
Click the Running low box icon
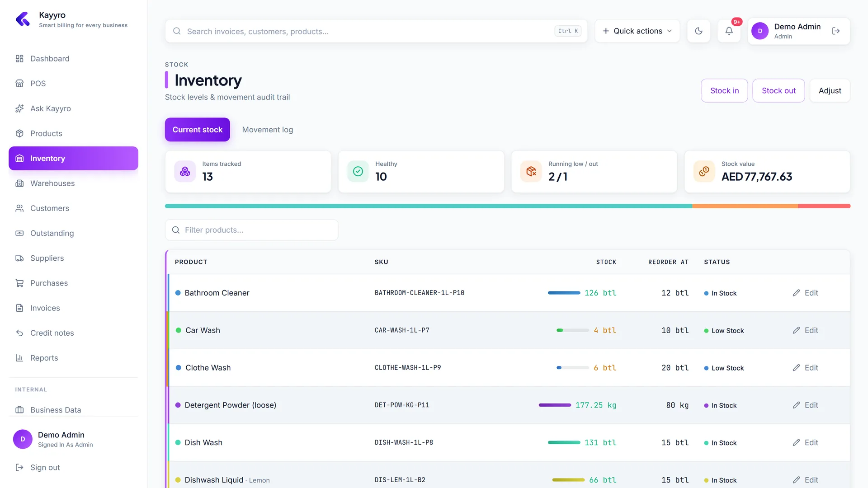point(531,172)
